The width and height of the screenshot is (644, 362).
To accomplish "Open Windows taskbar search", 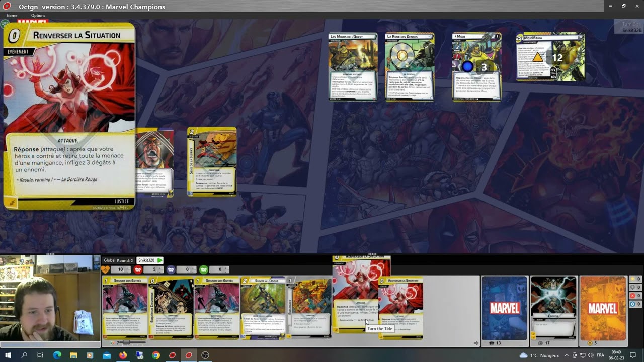I will (x=24, y=355).
